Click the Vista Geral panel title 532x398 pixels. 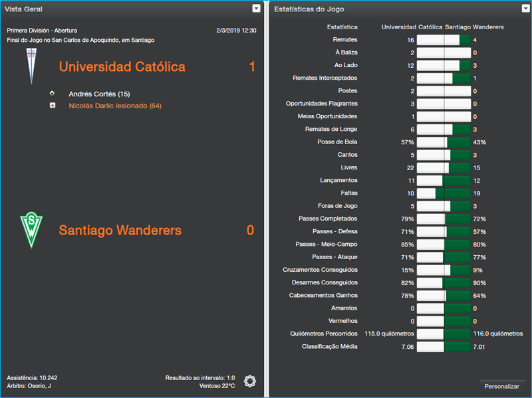click(25, 9)
